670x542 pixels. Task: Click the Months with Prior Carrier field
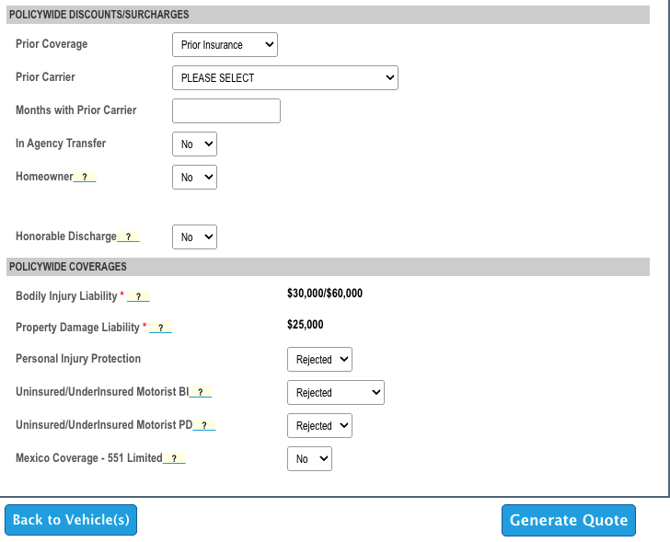pos(226,111)
